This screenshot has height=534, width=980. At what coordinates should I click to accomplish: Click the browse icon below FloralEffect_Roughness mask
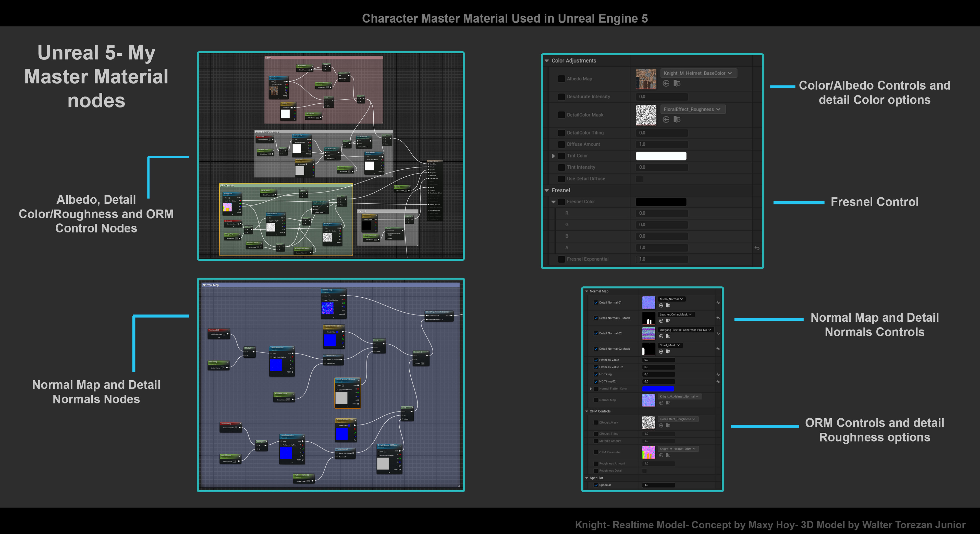[x=677, y=120]
